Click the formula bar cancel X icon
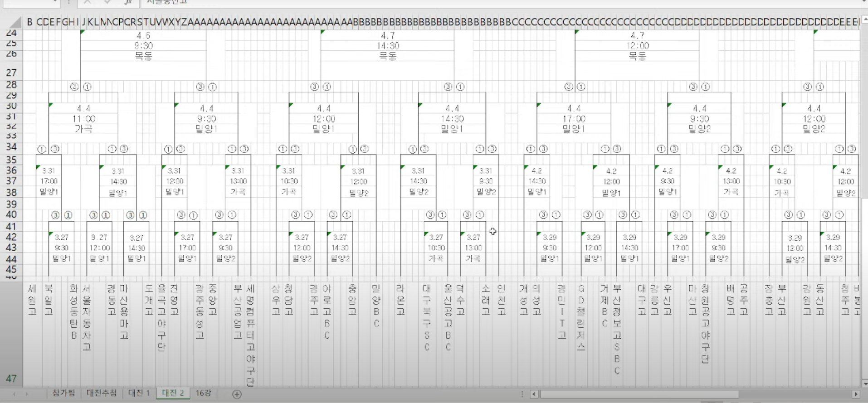This screenshot has height=403, width=868. point(88,2)
